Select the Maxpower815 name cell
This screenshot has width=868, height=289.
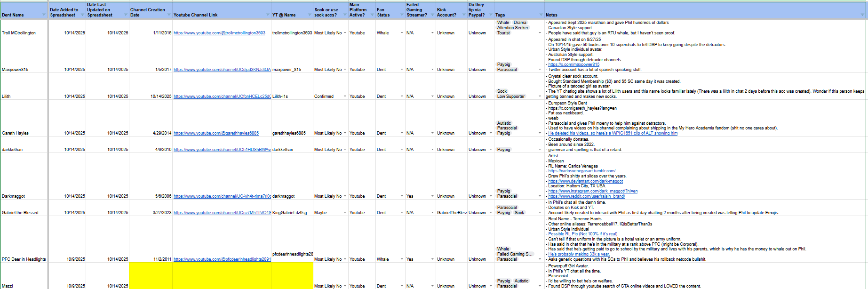click(24, 55)
